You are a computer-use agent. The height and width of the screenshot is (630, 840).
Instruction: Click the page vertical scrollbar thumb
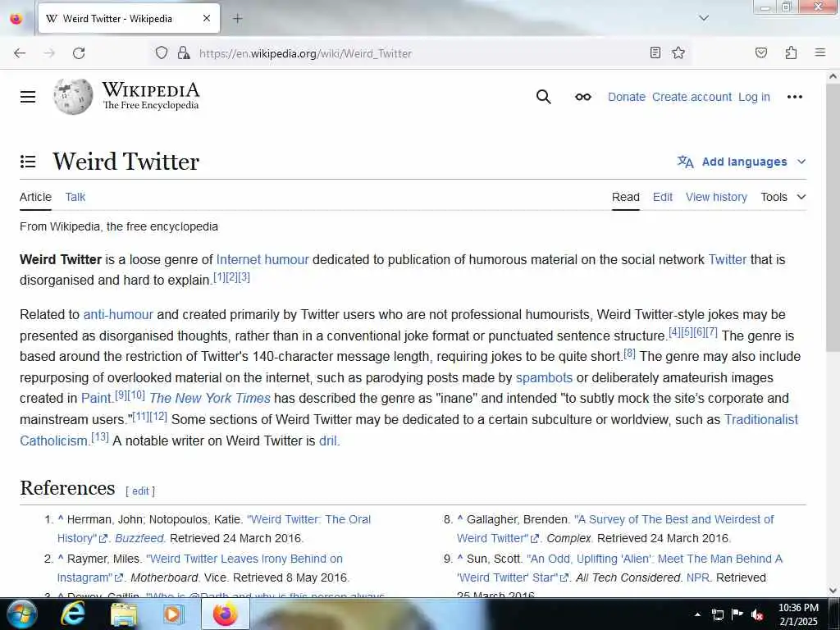(833, 218)
